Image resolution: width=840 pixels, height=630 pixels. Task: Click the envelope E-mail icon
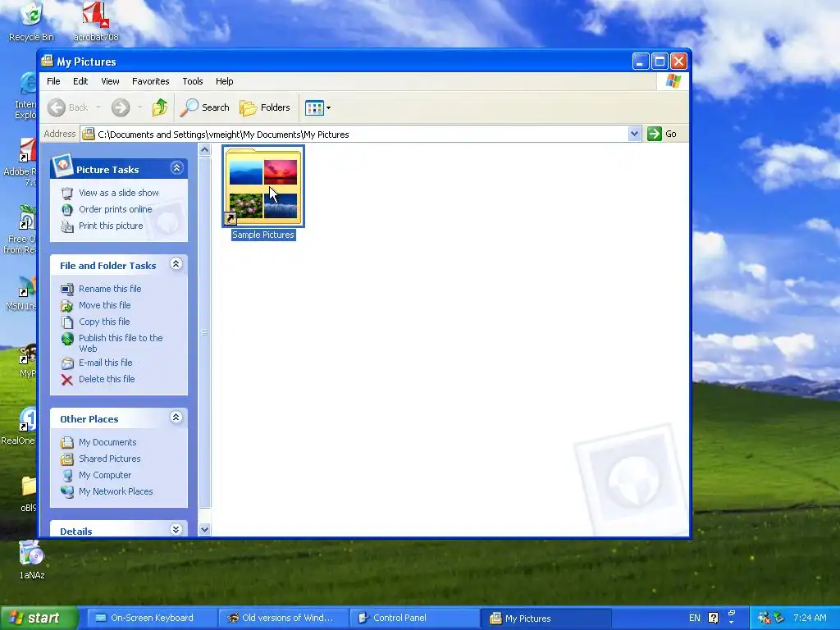pyautogui.click(x=67, y=363)
